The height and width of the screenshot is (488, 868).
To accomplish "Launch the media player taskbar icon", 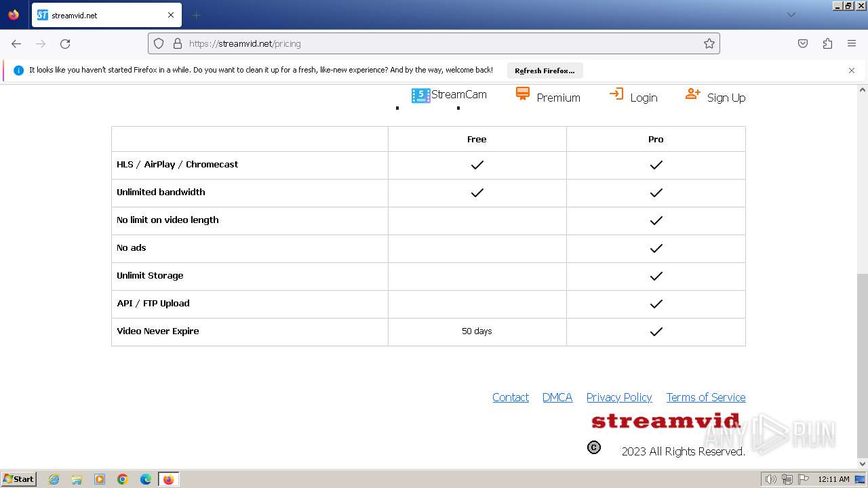I will click(100, 479).
